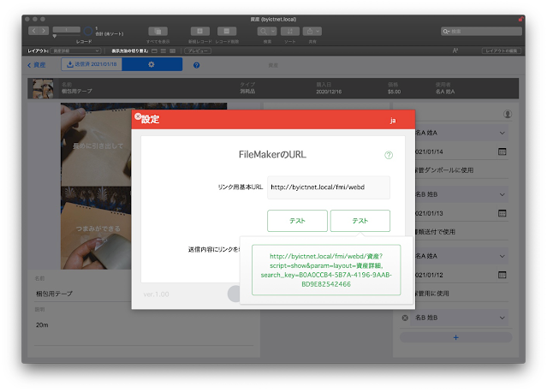Click the リンク用基本URL input field
547x392 pixels.
click(x=328, y=187)
